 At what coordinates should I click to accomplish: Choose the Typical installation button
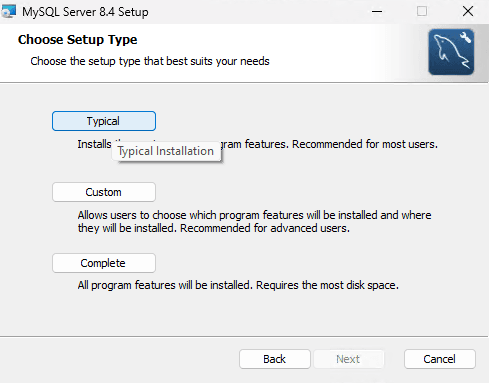point(104,121)
